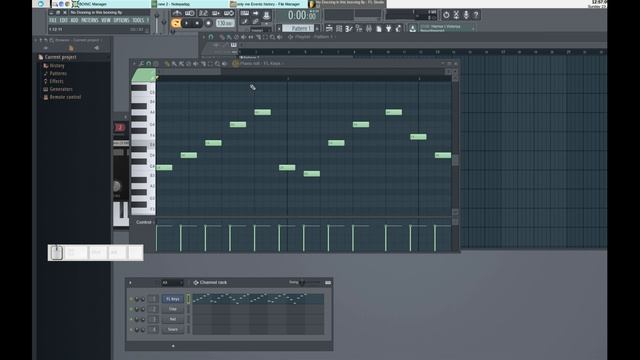Click the plus button beside Pattern 1
The image size is (640, 360).
[x=317, y=29]
